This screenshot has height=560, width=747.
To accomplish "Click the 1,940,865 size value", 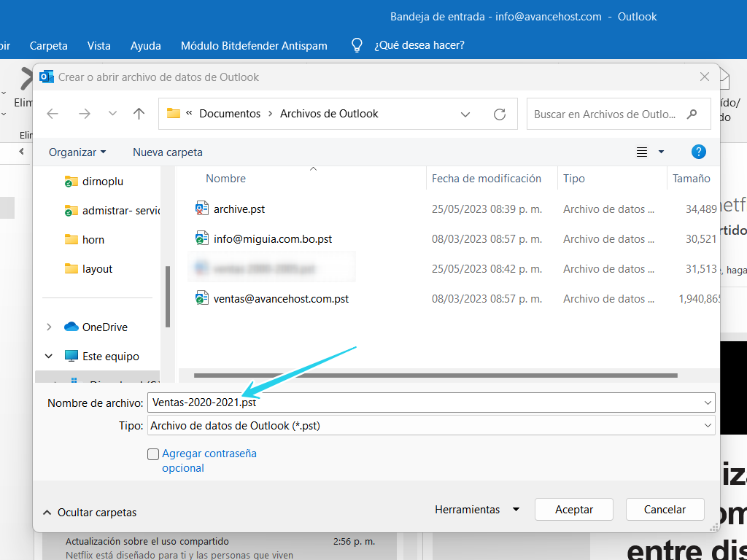I will pos(699,299).
